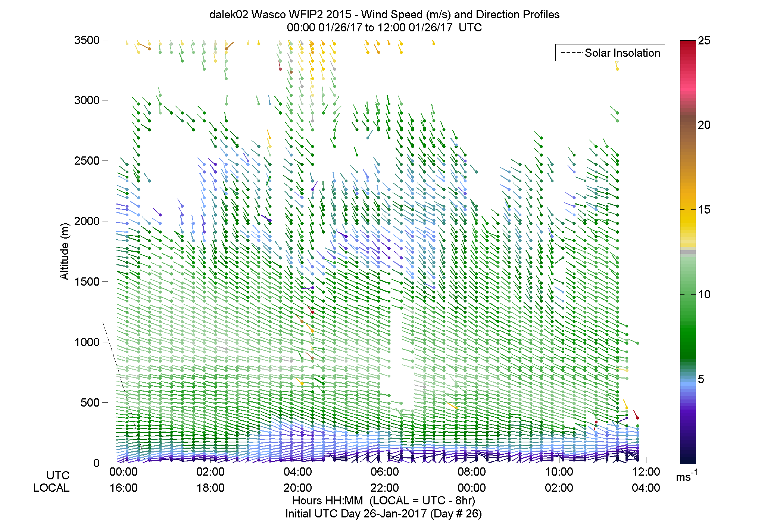Click the LOCAL 04:00 time label
Viewport: 783px width, 532px height.
(x=646, y=488)
